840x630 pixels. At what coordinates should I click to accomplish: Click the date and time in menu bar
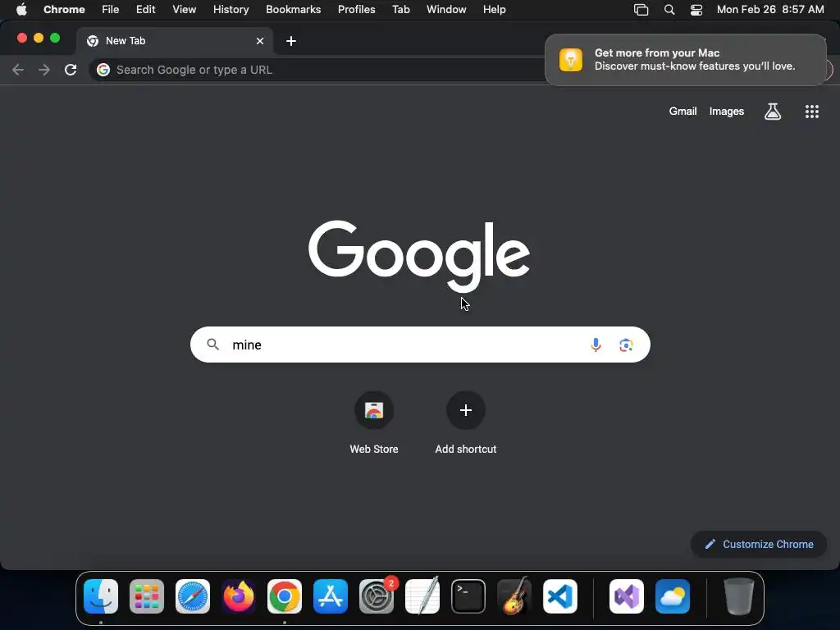coord(770,10)
